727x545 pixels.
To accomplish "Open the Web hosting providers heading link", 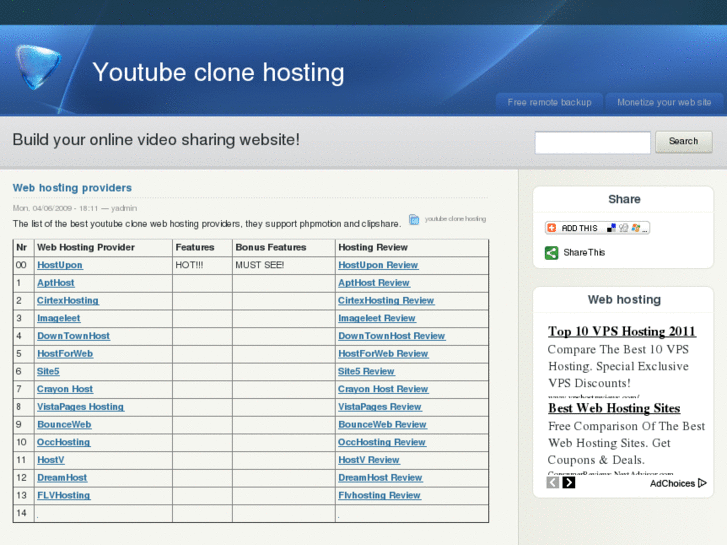I will (x=72, y=188).
